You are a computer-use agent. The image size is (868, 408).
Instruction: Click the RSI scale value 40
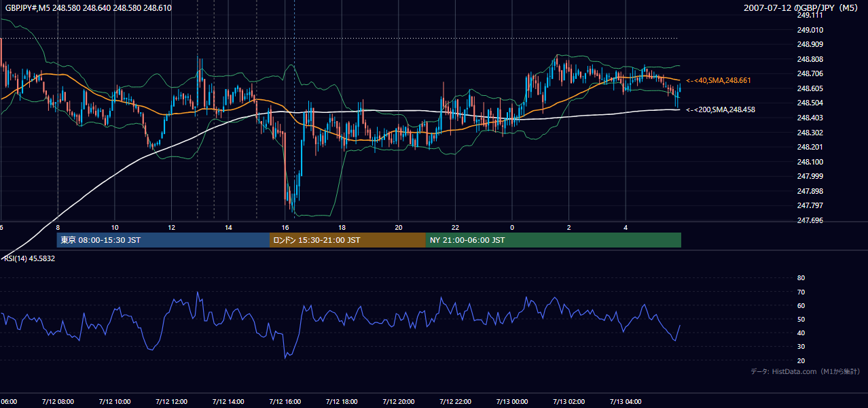(x=801, y=333)
